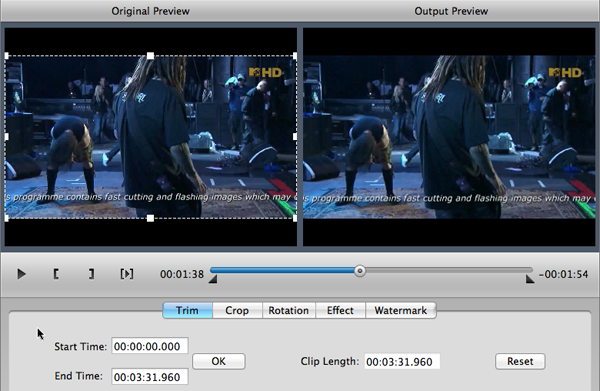This screenshot has height=391, width=600.
Task: Click the Play button
Action: coord(21,274)
